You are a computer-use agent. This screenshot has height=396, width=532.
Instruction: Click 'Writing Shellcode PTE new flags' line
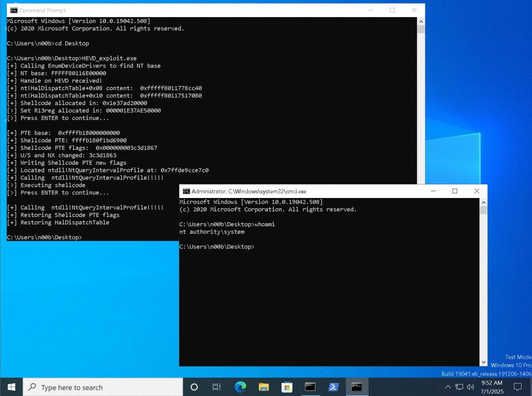point(66,163)
